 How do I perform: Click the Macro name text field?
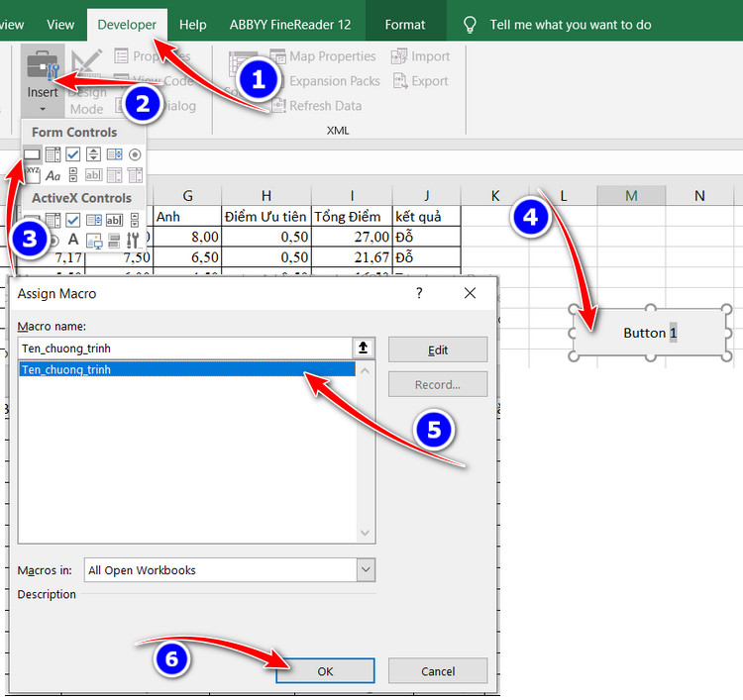pos(183,348)
